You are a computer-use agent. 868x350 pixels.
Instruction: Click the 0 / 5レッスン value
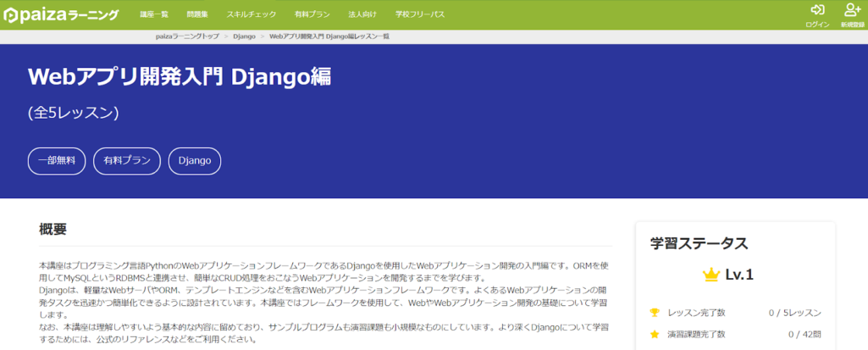click(x=795, y=313)
